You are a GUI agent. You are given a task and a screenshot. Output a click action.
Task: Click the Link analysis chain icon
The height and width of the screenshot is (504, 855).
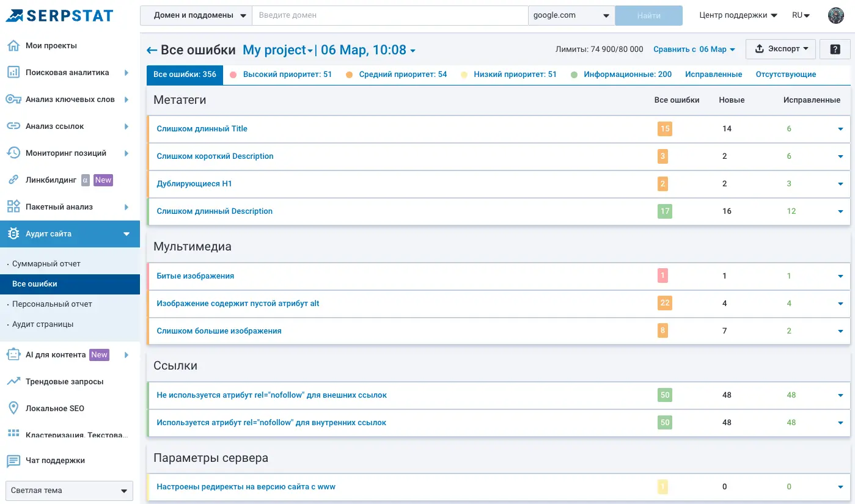pyautogui.click(x=13, y=126)
